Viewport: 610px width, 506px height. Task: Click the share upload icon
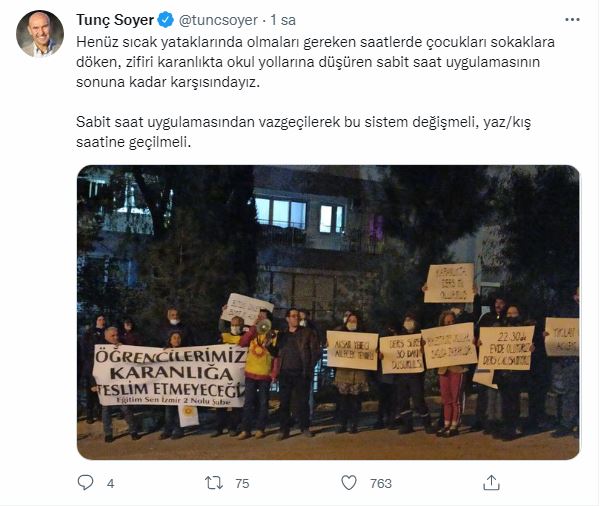tap(491, 483)
